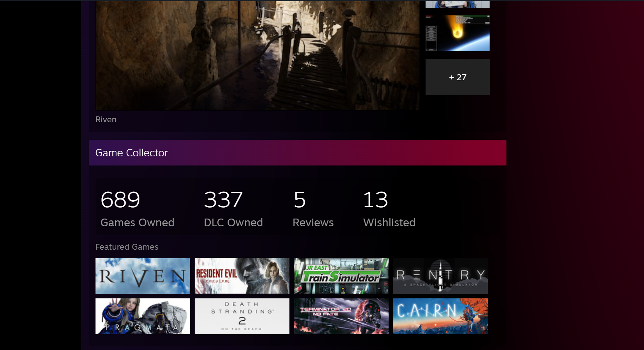644x350 pixels.
Task: Open the Death Stranding 2 game banner
Action: click(242, 316)
